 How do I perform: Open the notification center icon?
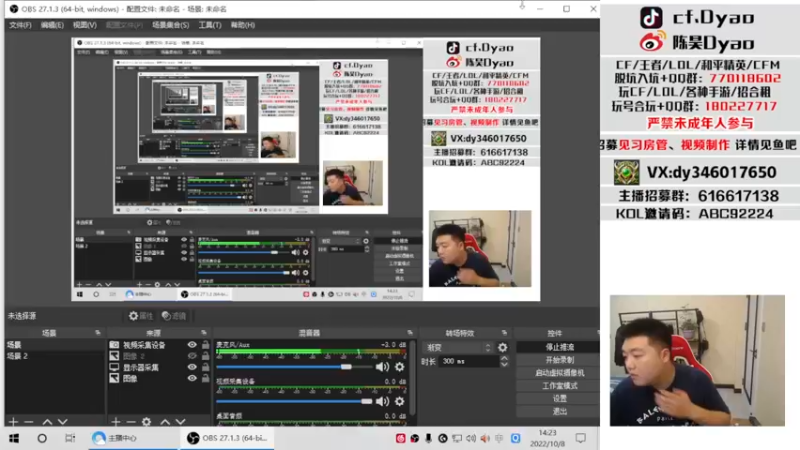click(581, 438)
